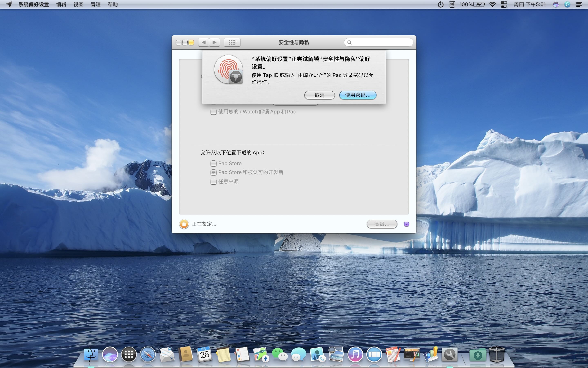This screenshot has height=368, width=588.
Task: Open the 管理 menu
Action: coord(96,4)
